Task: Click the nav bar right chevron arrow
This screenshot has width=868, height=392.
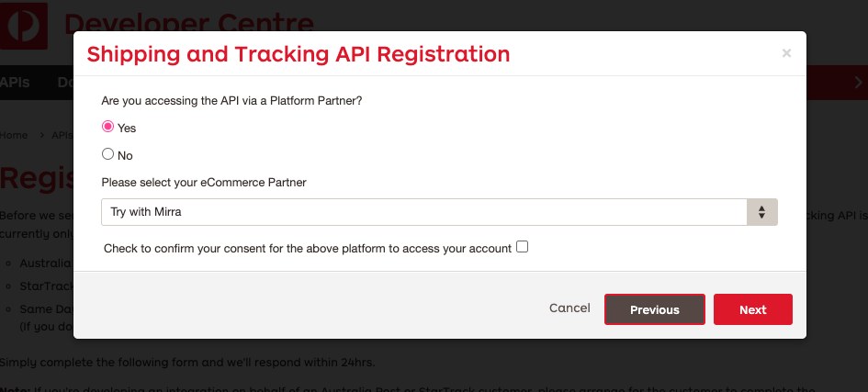Action: 859,83
